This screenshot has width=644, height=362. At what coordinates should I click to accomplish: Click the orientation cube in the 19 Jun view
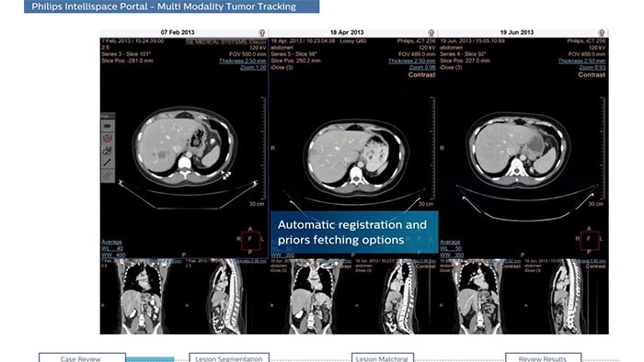click(x=590, y=240)
